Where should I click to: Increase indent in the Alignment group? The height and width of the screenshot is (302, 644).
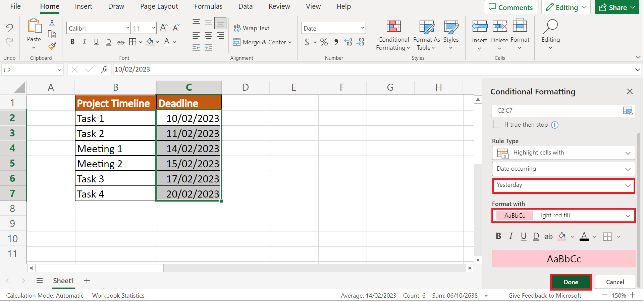208,48
